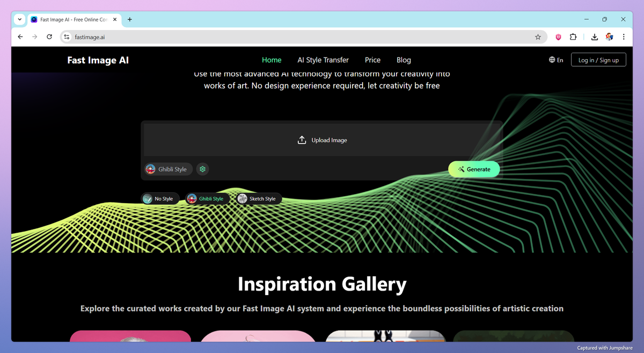644x353 pixels.
Task: Open the Blog page
Action: point(404,60)
